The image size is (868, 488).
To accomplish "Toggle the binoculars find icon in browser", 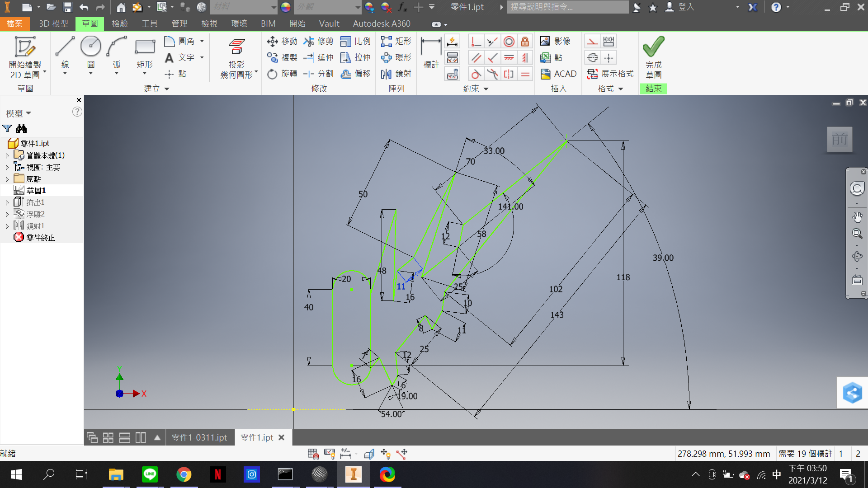I will point(21,128).
